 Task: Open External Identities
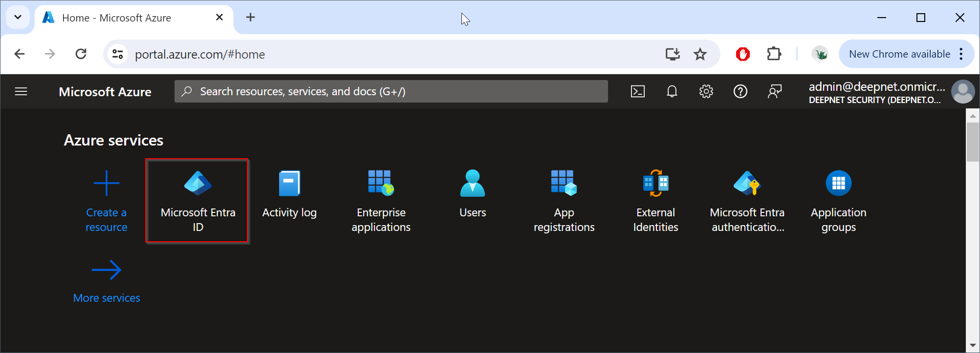point(655,200)
